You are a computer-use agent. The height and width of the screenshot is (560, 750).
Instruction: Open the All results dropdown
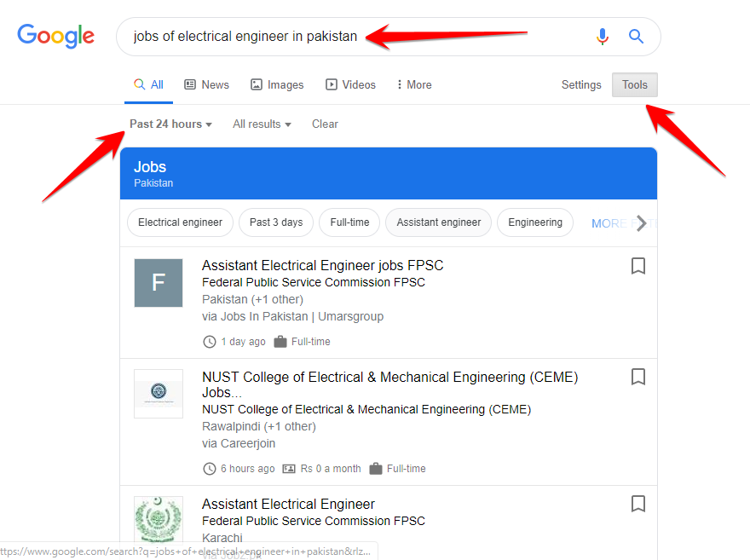point(262,124)
